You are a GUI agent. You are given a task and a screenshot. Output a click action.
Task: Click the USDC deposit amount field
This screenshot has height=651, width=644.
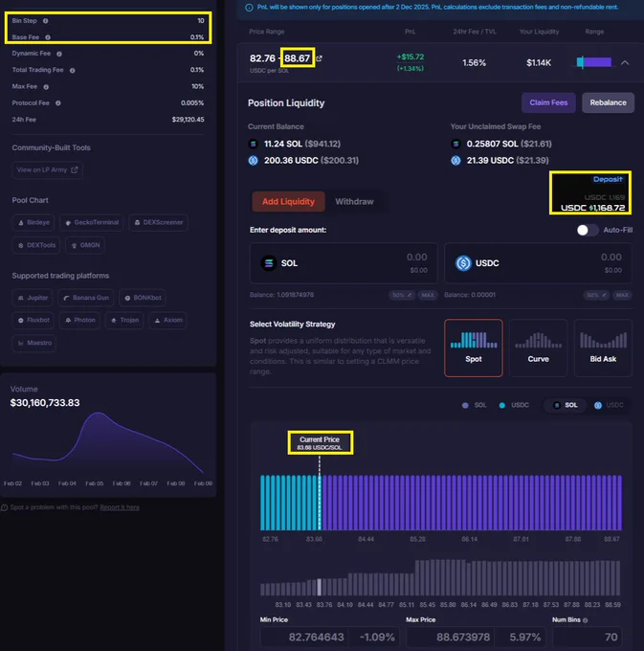tap(538, 263)
